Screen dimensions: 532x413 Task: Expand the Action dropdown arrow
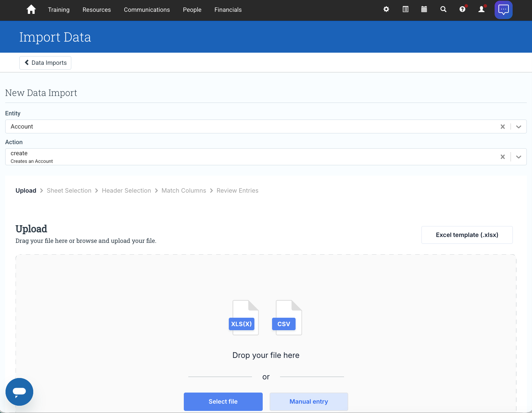click(x=519, y=157)
